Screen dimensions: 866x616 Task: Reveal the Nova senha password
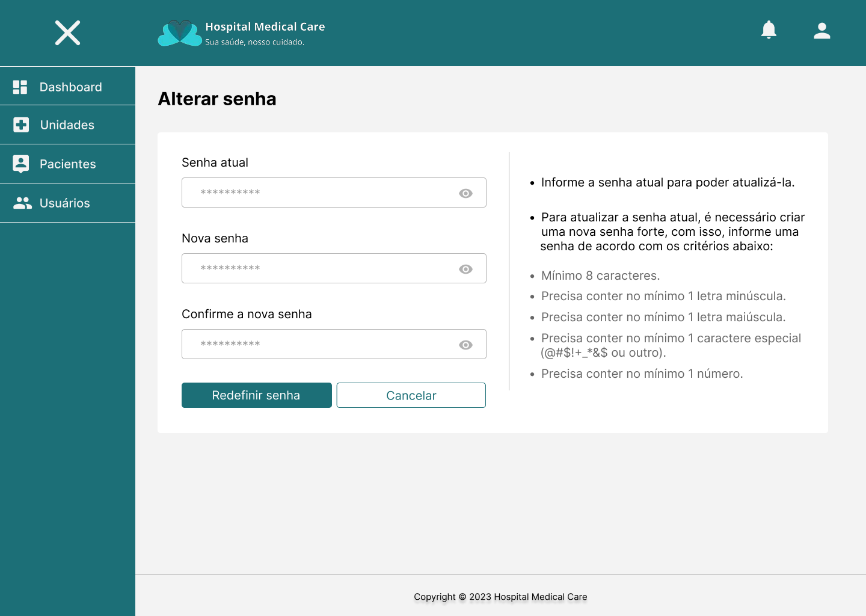pyautogui.click(x=465, y=269)
